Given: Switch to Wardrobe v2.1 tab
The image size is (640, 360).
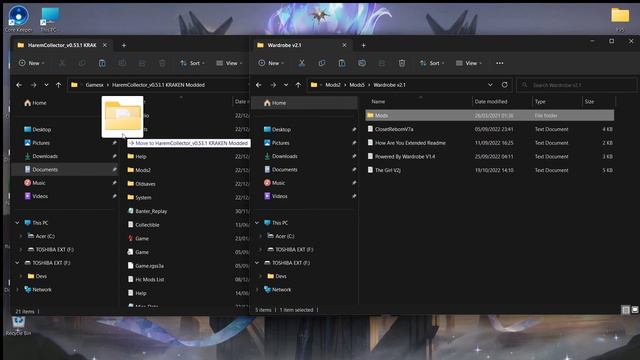Looking at the screenshot, I should 284,45.
